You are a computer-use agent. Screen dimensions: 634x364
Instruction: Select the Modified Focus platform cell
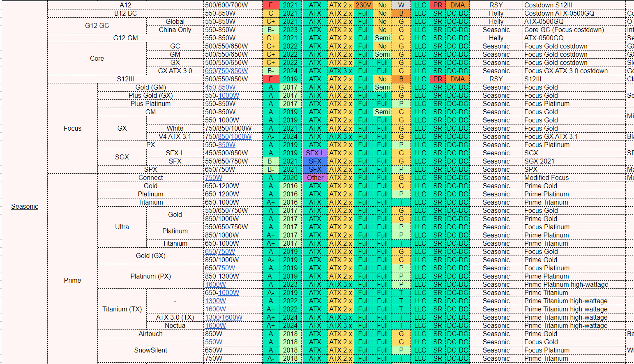pyautogui.click(x=574, y=177)
